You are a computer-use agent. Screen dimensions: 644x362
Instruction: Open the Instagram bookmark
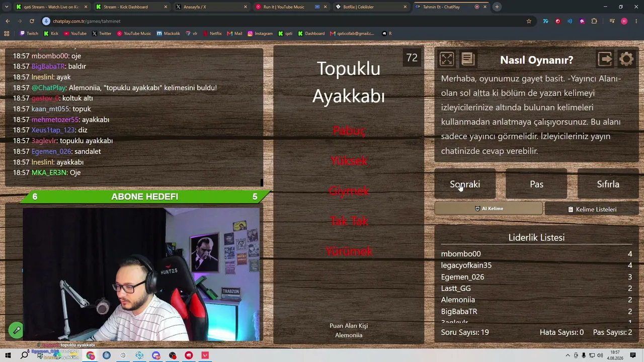260,33
